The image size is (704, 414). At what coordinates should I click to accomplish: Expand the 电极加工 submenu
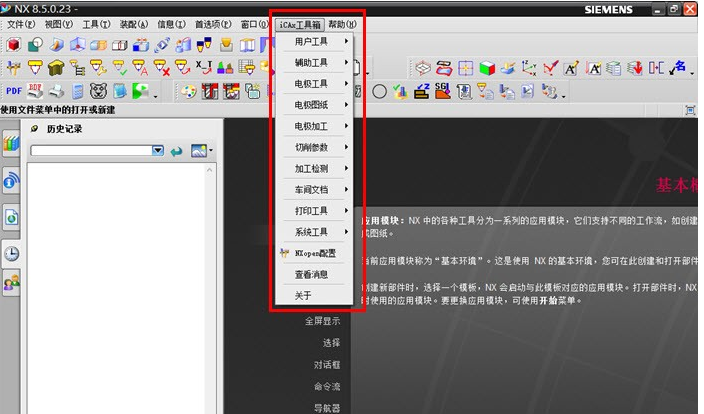point(319,126)
